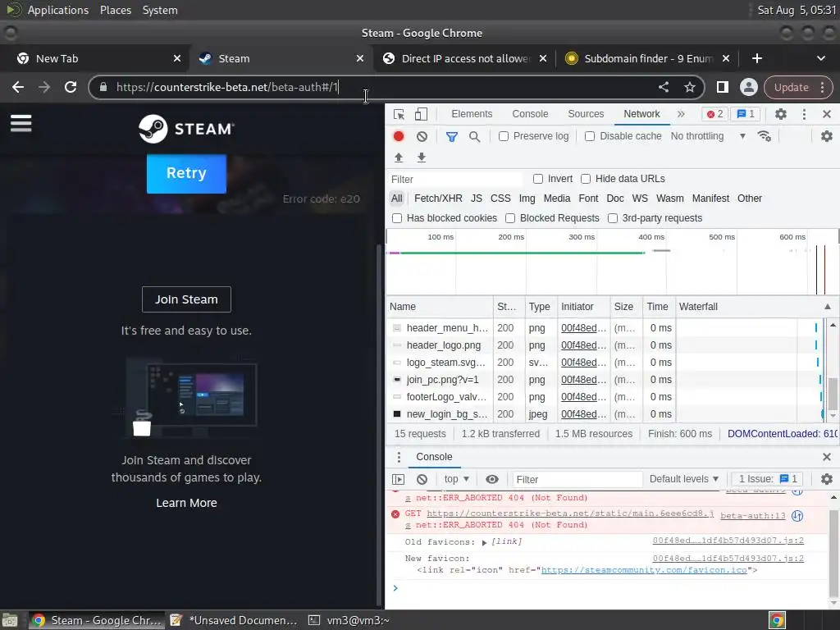The image size is (840, 630).
Task: Open the Applications menu
Action: pyautogui.click(x=58, y=10)
